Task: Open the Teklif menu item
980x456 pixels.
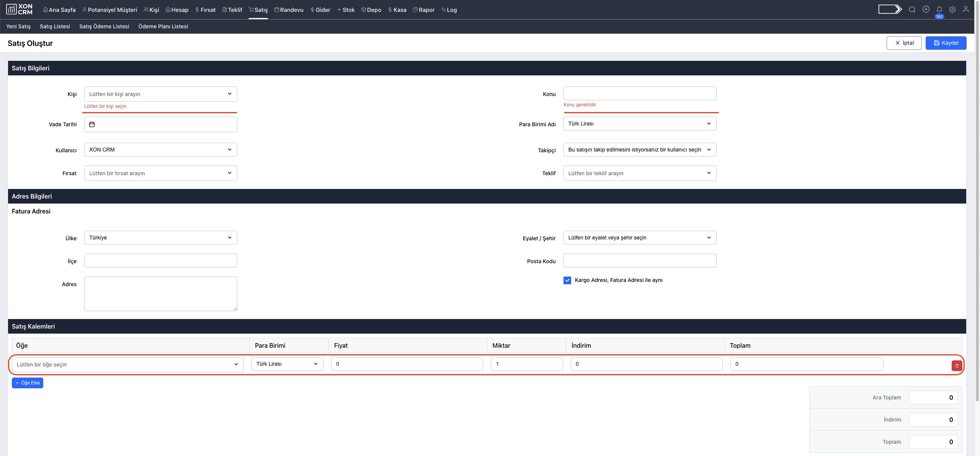Action: [232, 10]
